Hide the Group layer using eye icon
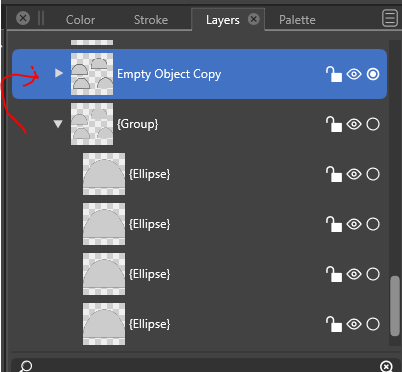 point(354,124)
